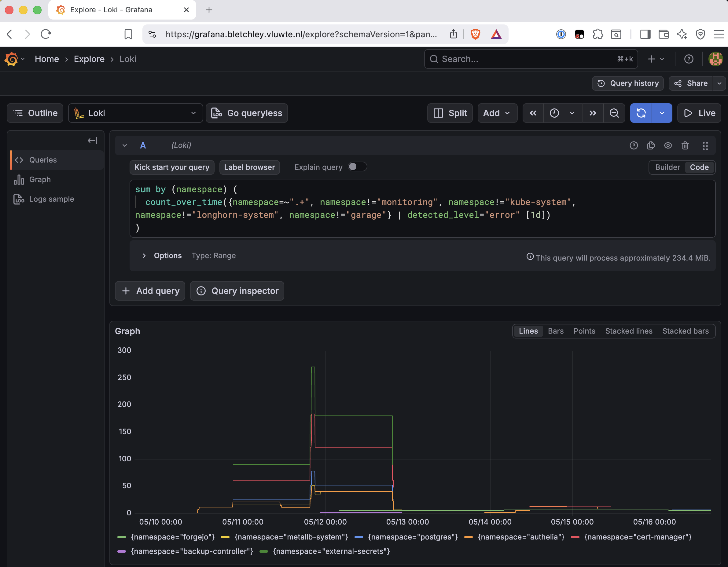Image resolution: width=728 pixels, height=567 pixels.
Task: Open the browser extensions puzzle icon
Action: (x=598, y=34)
